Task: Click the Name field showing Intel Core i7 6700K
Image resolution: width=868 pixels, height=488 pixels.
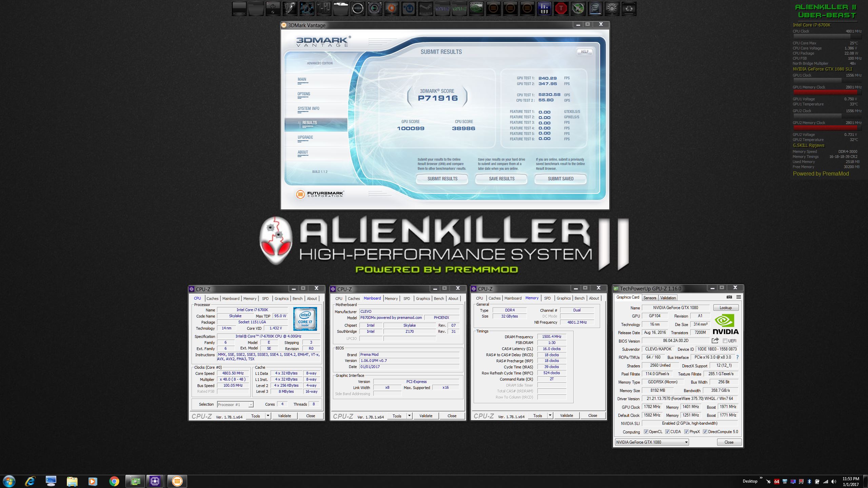Action: click(253, 310)
